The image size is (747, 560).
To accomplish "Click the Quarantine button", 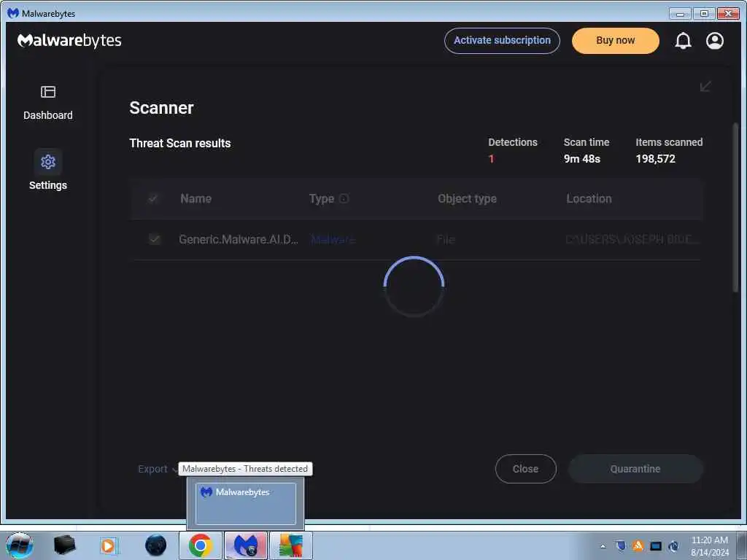I will [x=635, y=469].
